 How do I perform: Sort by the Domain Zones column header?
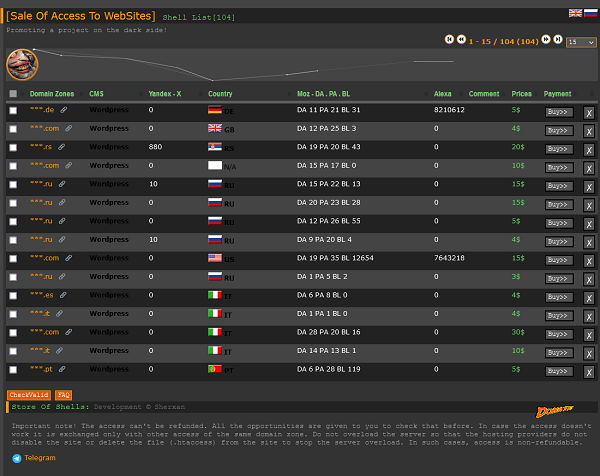tap(52, 94)
